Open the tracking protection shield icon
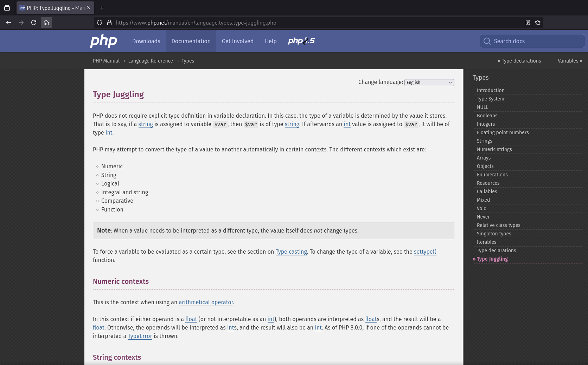 click(100, 22)
